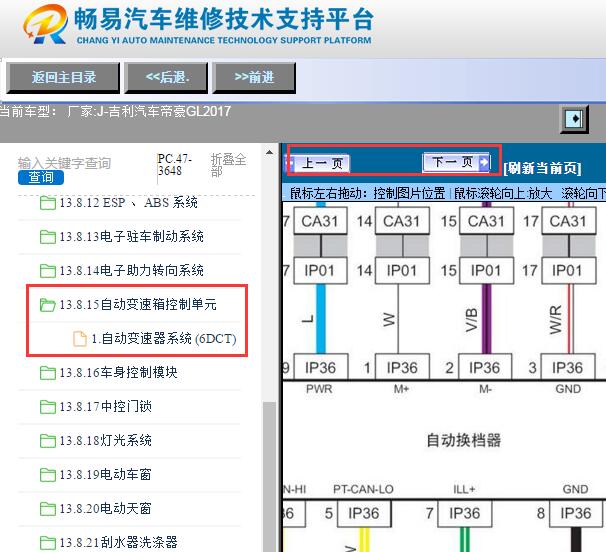Viewport: 606px width, 552px height.
Task: Click connector IP01 pin 15 box
Action: pyautogui.click(x=486, y=271)
